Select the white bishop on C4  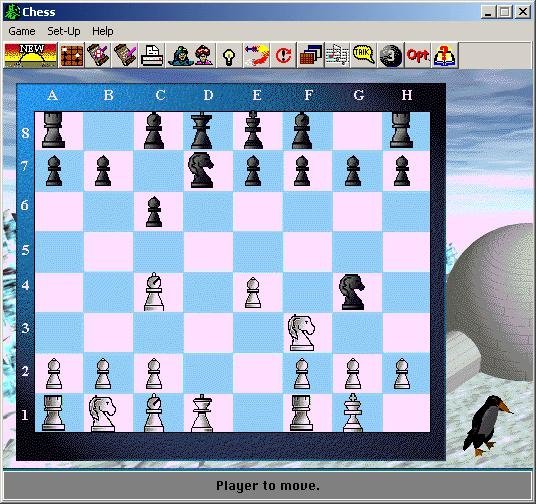[154, 292]
